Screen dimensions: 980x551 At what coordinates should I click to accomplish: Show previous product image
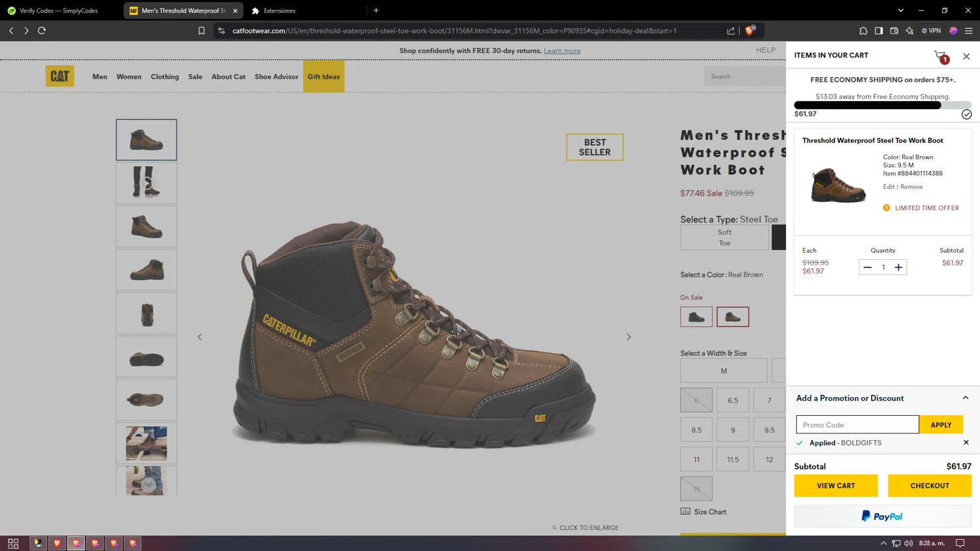tap(200, 337)
